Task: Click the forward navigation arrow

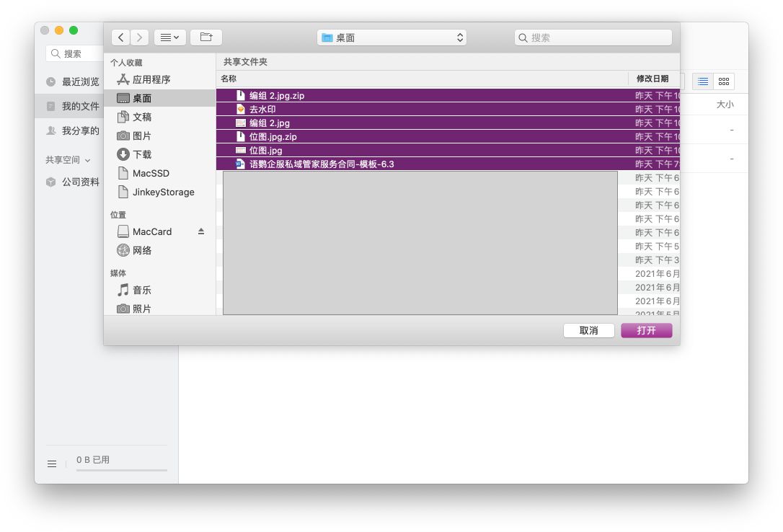Action: [140, 37]
